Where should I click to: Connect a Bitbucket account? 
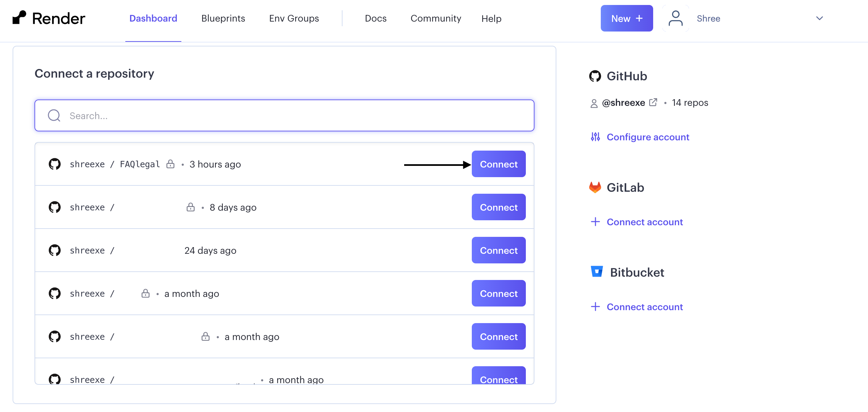coord(645,307)
